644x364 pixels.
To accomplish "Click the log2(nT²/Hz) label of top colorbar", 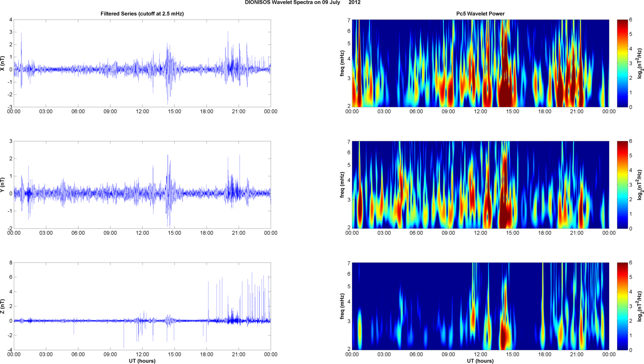I will pos(640,63).
